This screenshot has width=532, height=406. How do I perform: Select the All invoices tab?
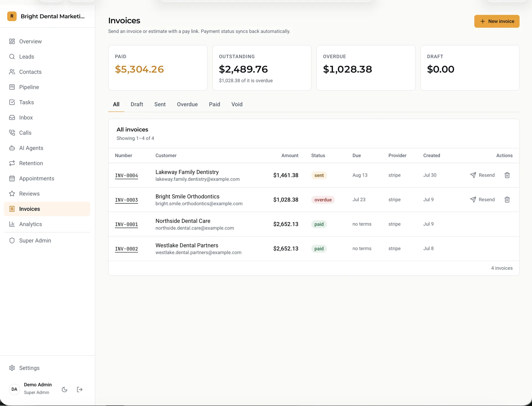tap(116, 104)
